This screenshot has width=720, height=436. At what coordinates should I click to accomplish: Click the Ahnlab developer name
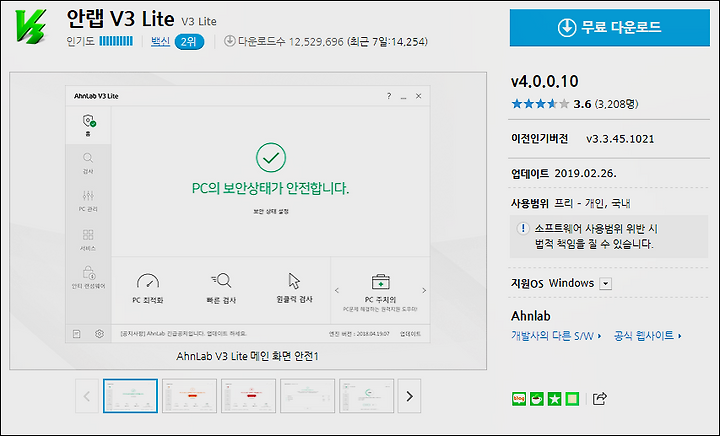[x=531, y=316]
